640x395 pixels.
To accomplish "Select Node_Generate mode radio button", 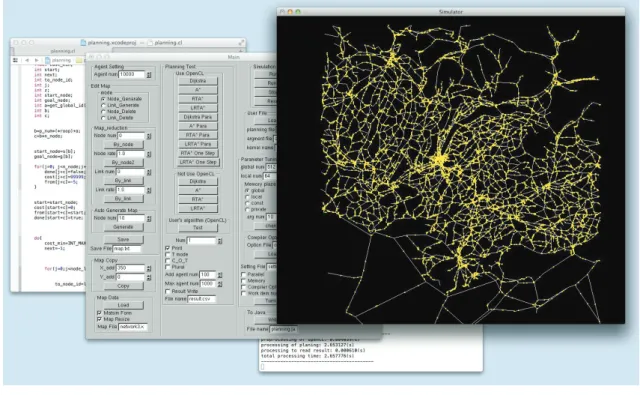I will coord(103,99).
